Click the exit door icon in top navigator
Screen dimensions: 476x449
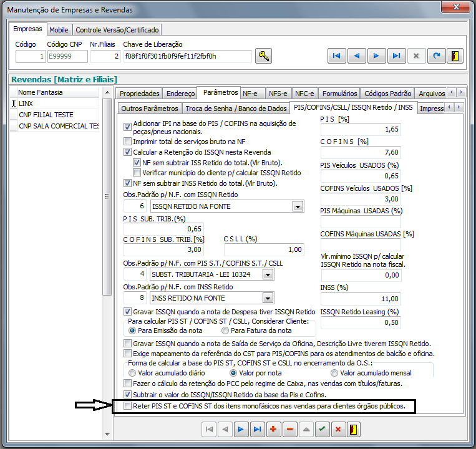point(455,56)
